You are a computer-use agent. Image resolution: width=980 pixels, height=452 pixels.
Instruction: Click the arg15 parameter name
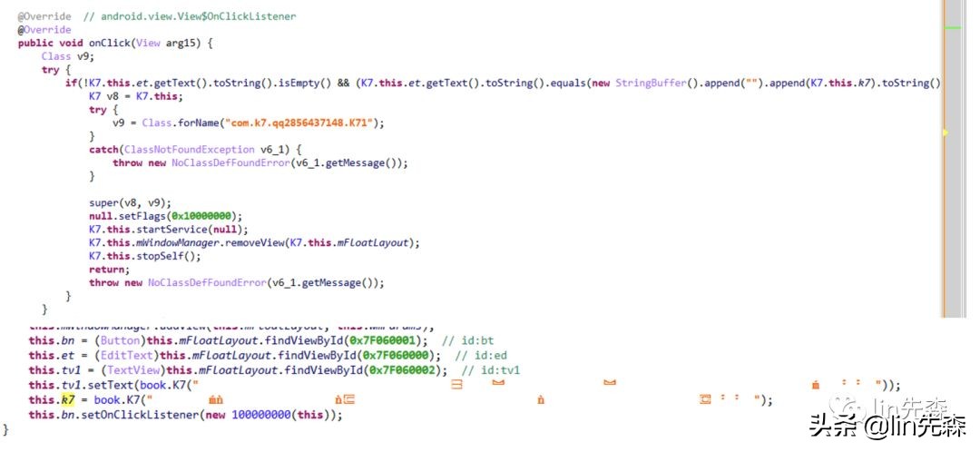[181, 44]
